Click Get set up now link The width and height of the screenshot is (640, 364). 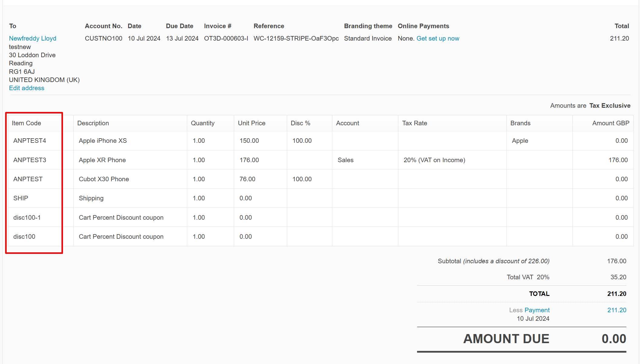click(438, 38)
